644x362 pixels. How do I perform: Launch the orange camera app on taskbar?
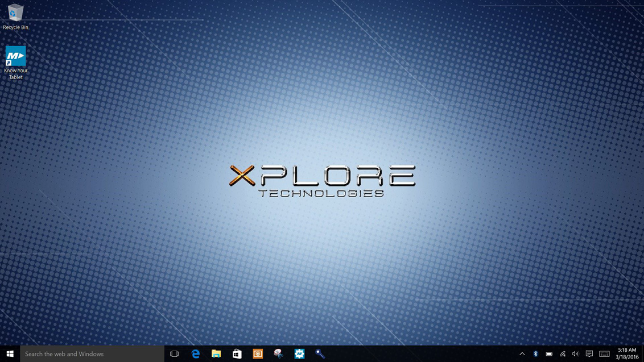[x=258, y=354]
